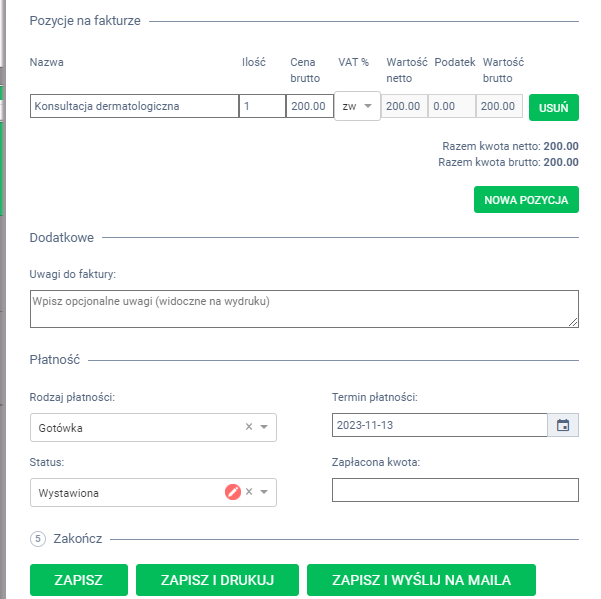Click ZAPISZ I DRUKUJ button
601x599 pixels.
(x=218, y=579)
